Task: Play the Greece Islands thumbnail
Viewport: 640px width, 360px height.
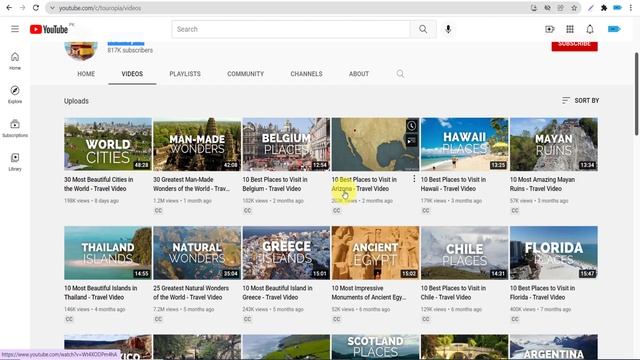Action: (x=286, y=253)
